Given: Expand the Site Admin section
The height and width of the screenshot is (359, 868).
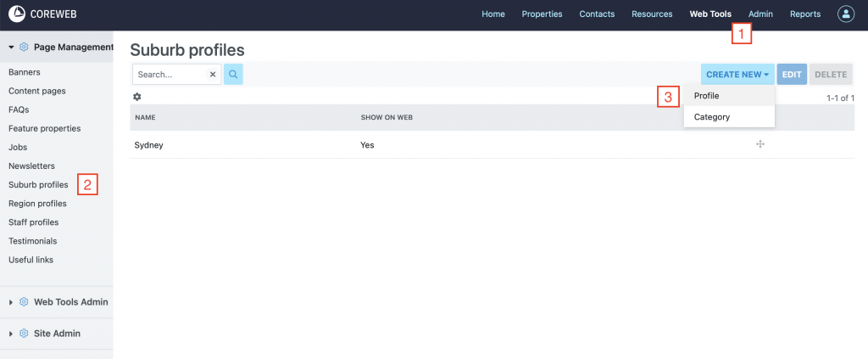Looking at the screenshot, I should point(11,334).
